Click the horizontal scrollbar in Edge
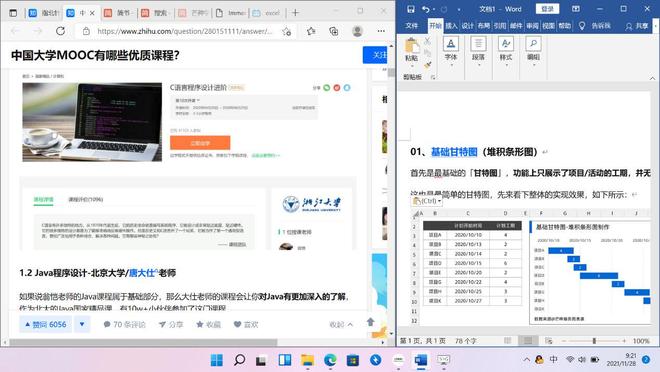 tap(143, 343)
